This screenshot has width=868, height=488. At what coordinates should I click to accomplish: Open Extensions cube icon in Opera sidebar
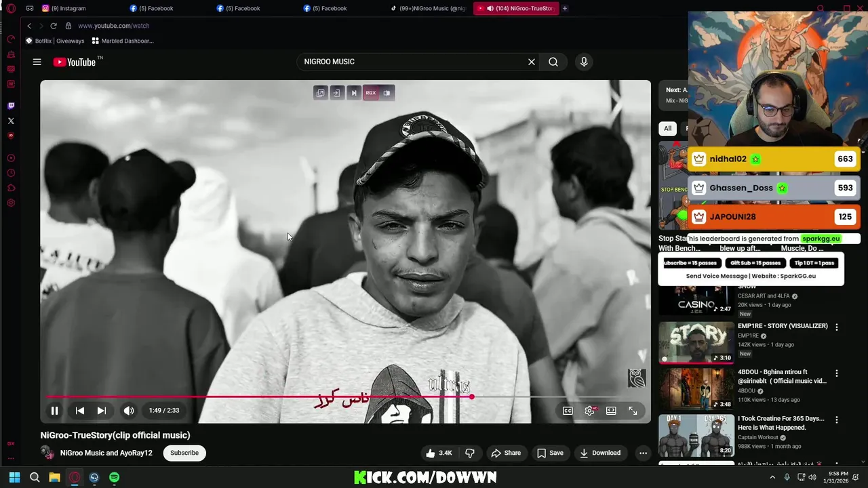[x=11, y=188]
